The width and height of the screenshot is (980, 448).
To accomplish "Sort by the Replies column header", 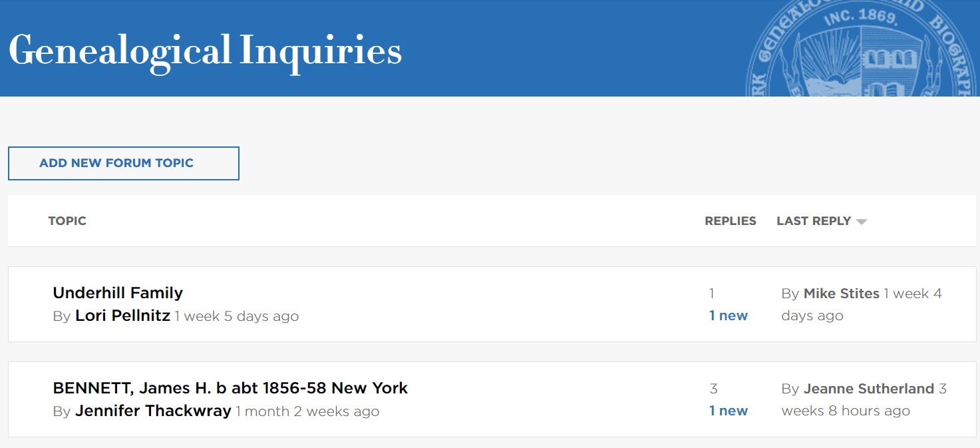I will (730, 221).
